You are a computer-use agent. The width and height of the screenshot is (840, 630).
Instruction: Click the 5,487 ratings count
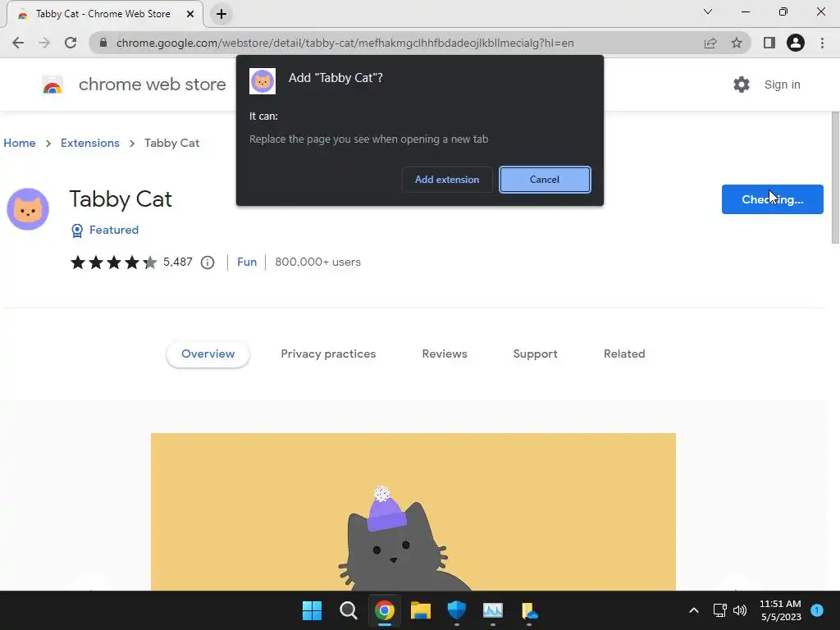point(178,262)
